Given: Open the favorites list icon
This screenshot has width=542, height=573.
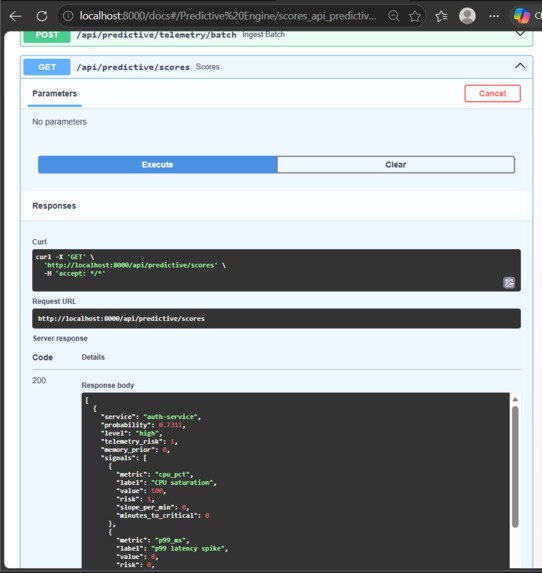Looking at the screenshot, I should pyautogui.click(x=441, y=16).
